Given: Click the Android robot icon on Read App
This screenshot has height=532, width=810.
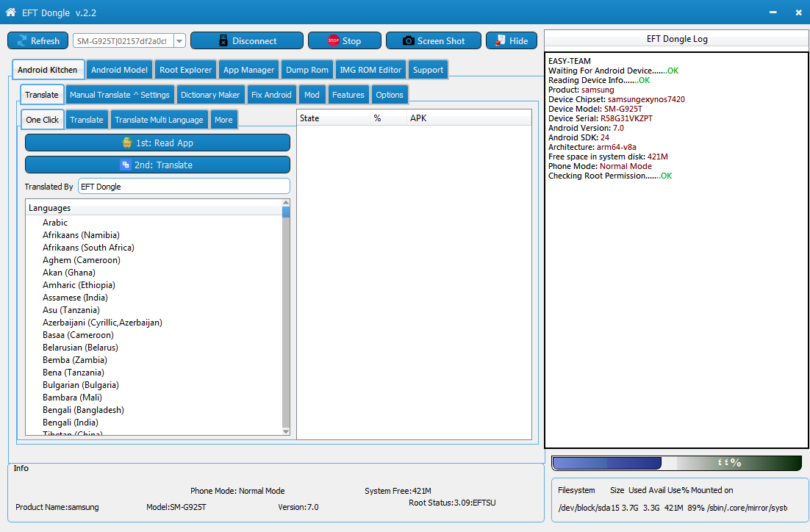Looking at the screenshot, I should tap(127, 143).
